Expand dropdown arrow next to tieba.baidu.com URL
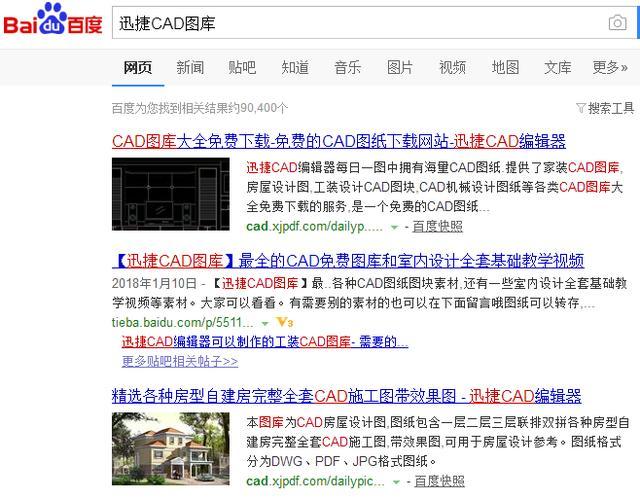Image resolution: width=640 pixels, height=499 pixels. 265,324
